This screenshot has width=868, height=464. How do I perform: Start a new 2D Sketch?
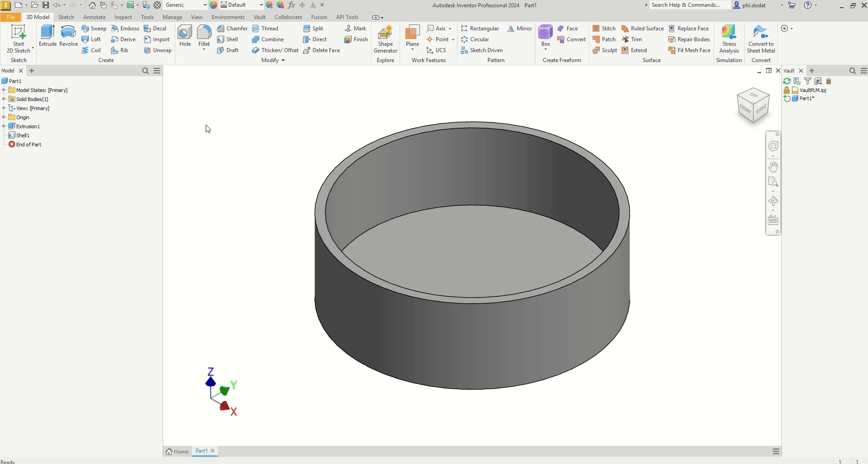19,39
